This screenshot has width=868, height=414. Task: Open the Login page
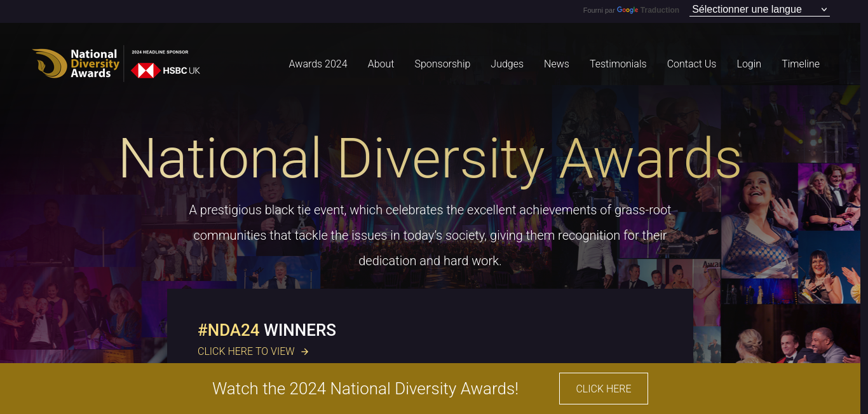point(749,64)
